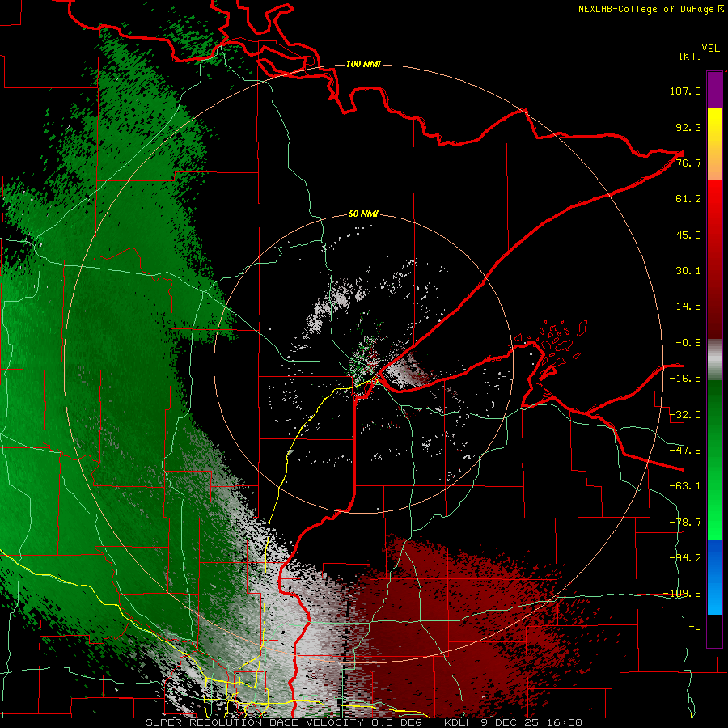
Task: Click the VEL legend title
Action: [710, 49]
